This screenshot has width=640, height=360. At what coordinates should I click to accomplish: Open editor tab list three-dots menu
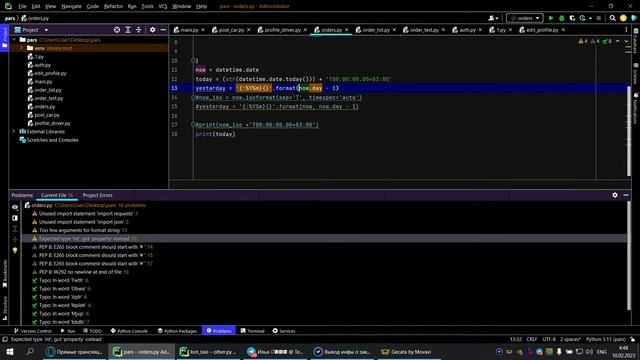pyautogui.click(x=626, y=30)
